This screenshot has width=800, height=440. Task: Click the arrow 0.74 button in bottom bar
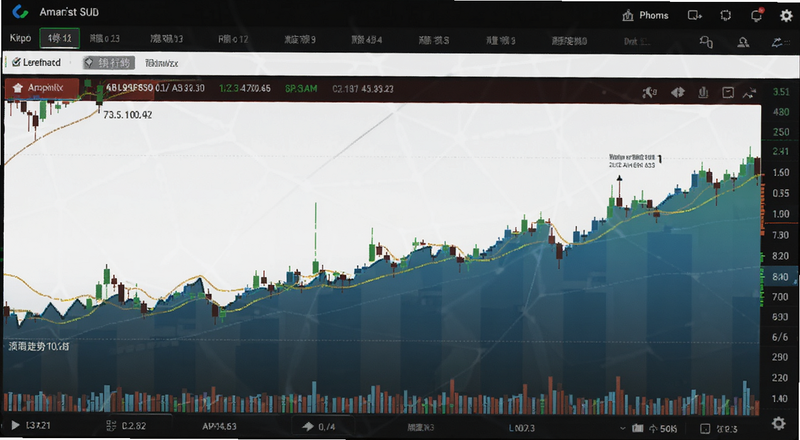(x=319, y=426)
